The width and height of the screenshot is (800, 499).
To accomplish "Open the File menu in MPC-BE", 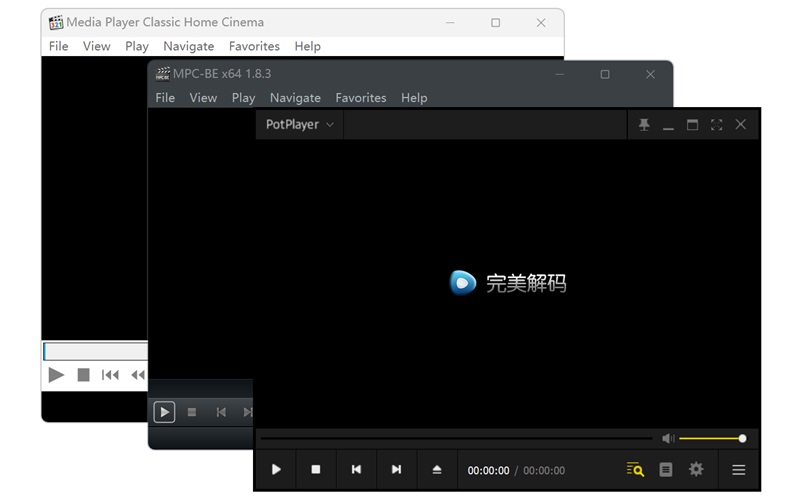I will click(165, 98).
